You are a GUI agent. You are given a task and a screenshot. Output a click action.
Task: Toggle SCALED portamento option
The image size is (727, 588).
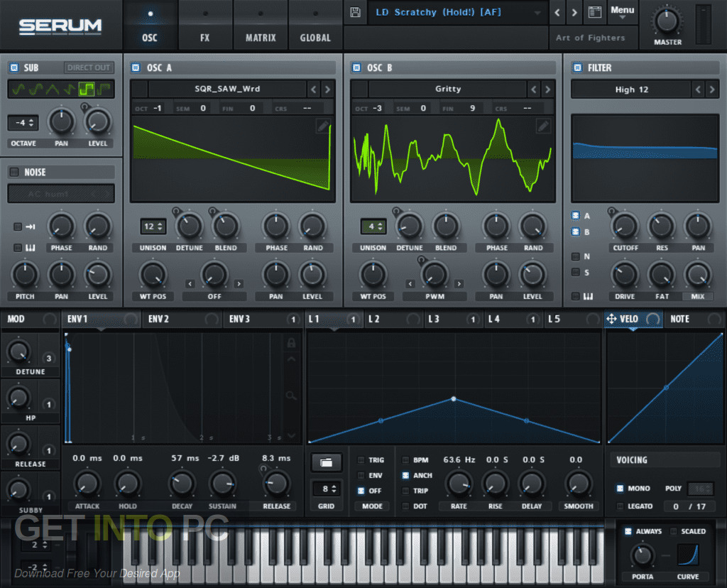674,531
